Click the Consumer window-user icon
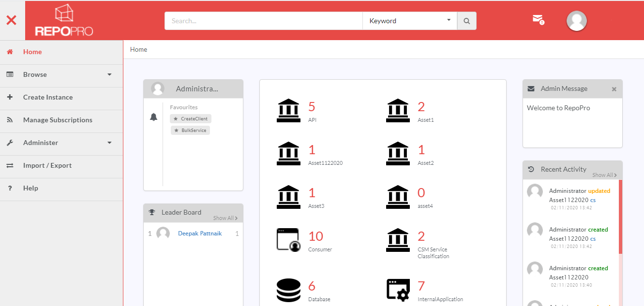 tap(288, 240)
